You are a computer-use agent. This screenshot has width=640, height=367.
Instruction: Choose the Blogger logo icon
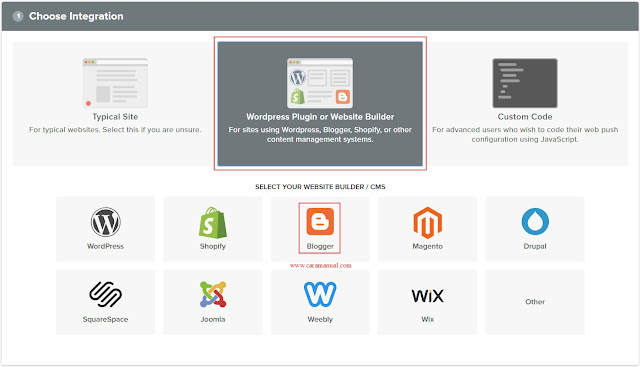[x=320, y=222]
